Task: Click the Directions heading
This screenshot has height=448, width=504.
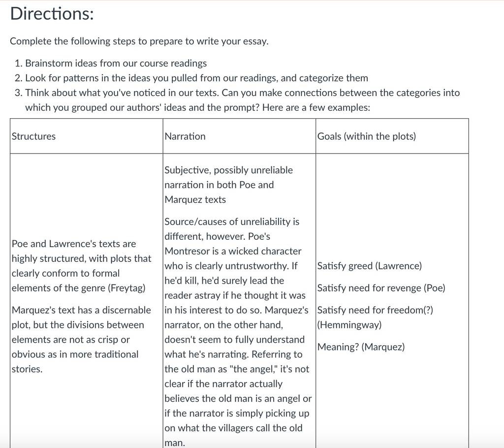Action: click(x=52, y=14)
